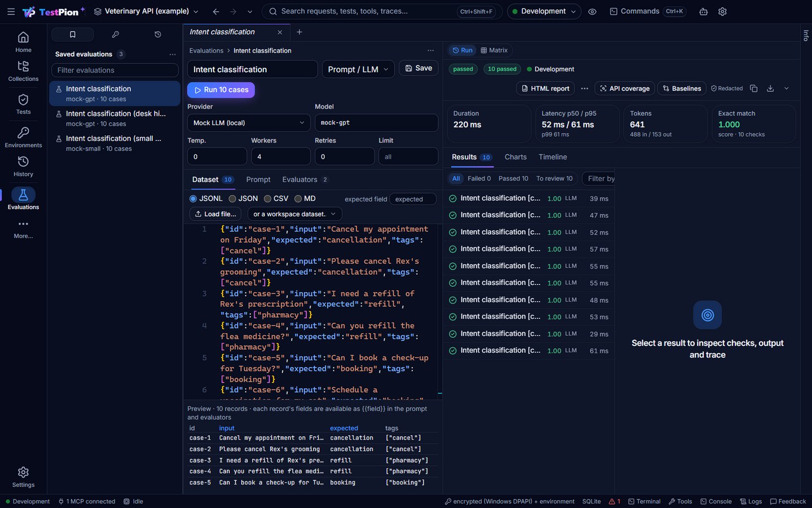Click the Filter evaluations field
The image size is (812, 508).
click(x=115, y=70)
